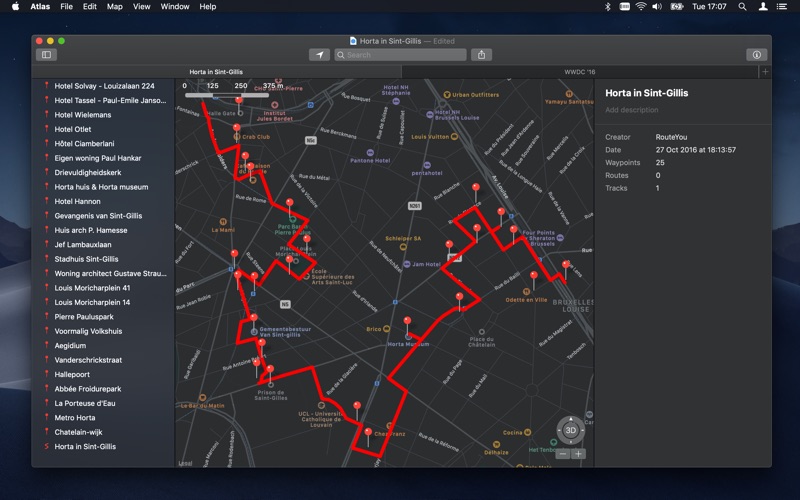Toggle the sidebar panel button
The width and height of the screenshot is (800, 500).
click(x=46, y=55)
